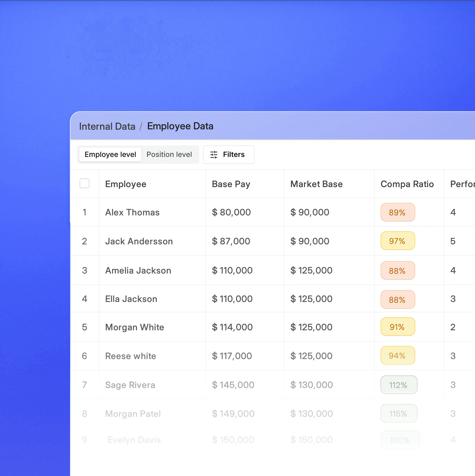Go to Internal Data breadcrumb
Viewport: 475px width, 476px height.
(x=107, y=126)
